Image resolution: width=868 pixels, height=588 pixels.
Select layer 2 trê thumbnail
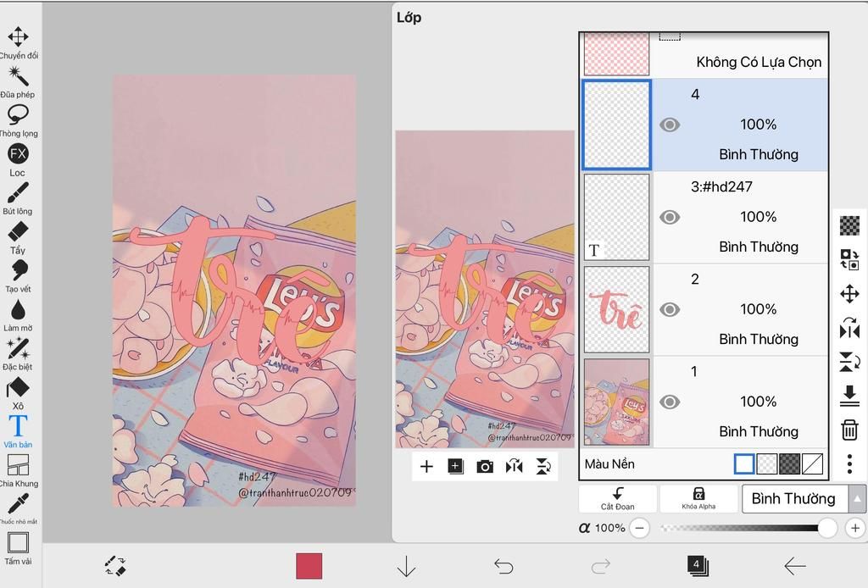point(617,309)
